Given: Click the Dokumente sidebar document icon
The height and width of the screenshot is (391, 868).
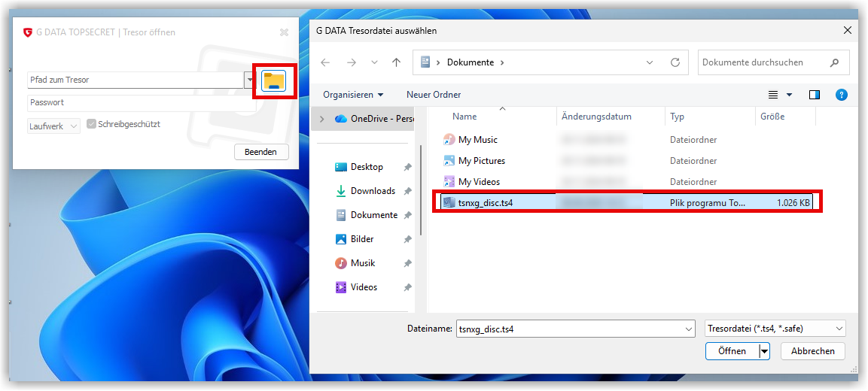Looking at the screenshot, I should 341,215.
